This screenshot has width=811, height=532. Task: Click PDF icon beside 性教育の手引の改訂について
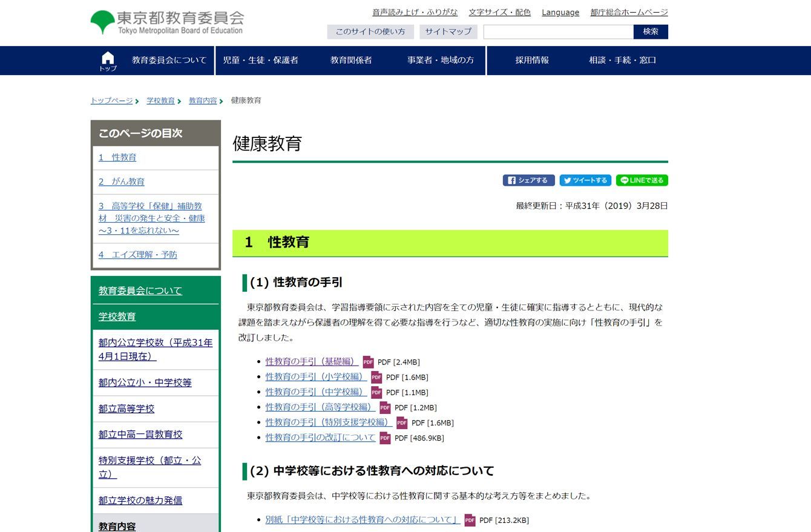tap(385, 438)
